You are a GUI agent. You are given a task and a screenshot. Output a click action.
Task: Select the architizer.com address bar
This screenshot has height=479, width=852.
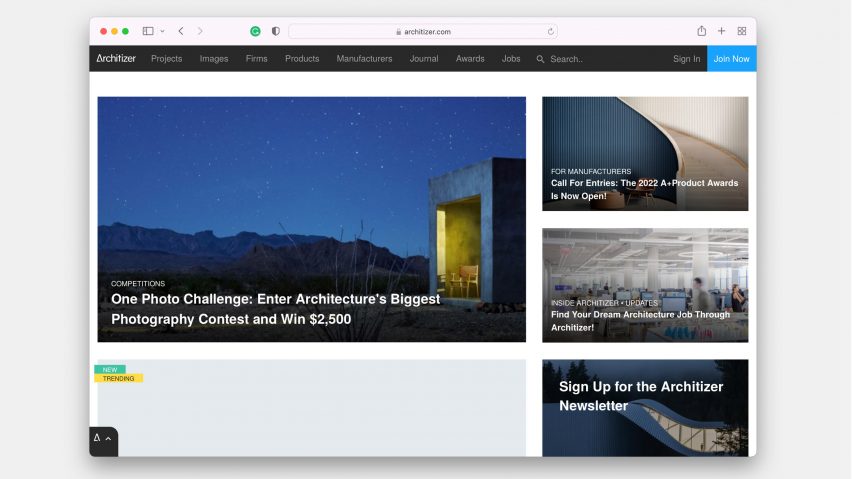423,31
